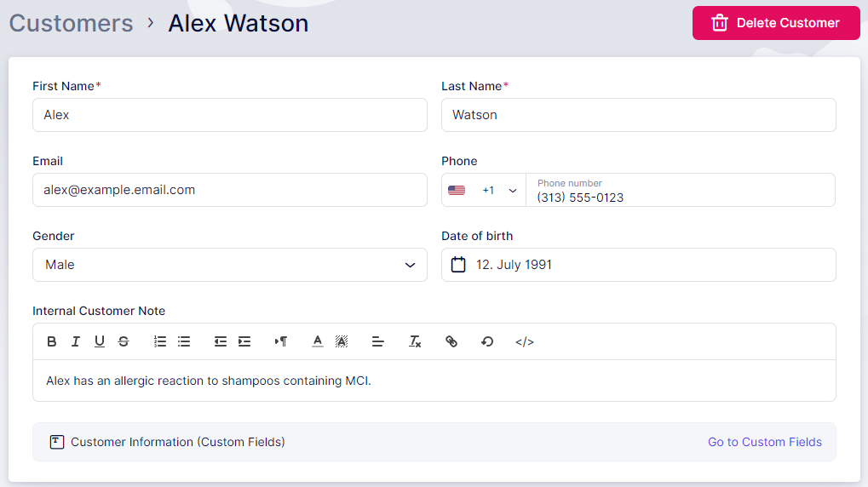Open the phone country code selector

pyautogui.click(x=484, y=191)
